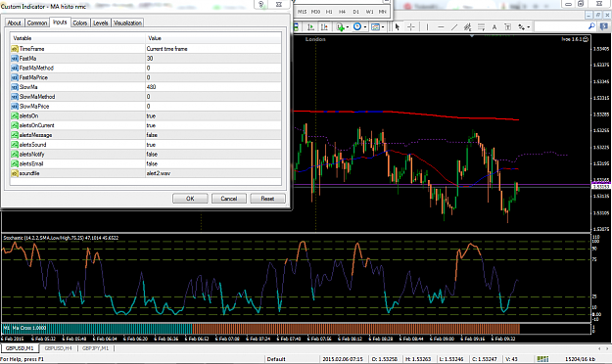Select Fibonacci Retracement tool
The image size is (612, 364).
click(481, 27)
